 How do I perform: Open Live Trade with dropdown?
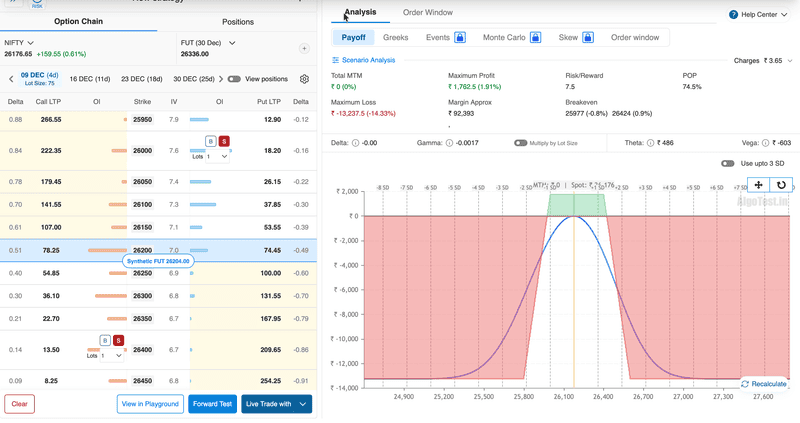pos(303,404)
